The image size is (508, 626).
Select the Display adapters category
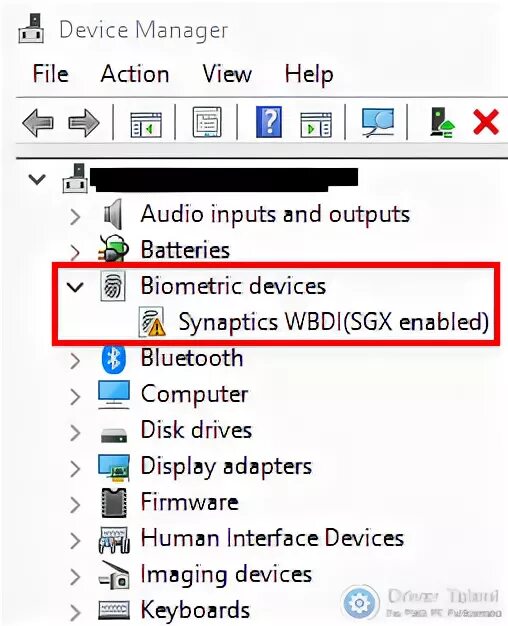pos(226,466)
